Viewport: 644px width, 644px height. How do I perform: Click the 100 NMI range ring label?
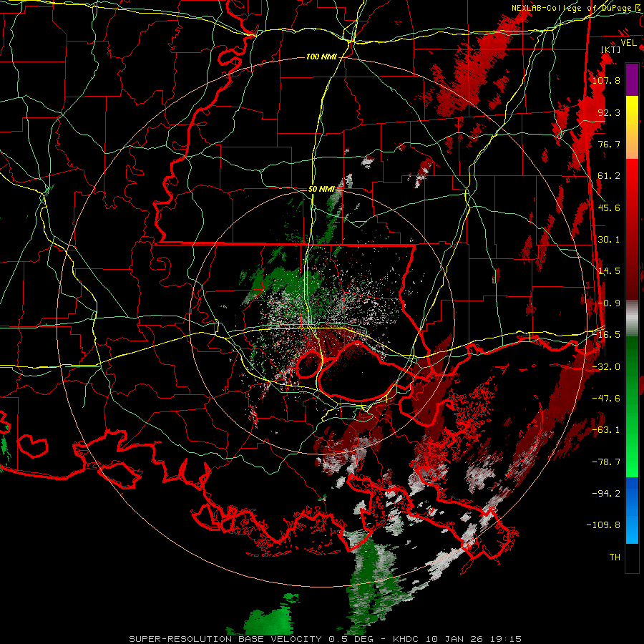(321, 57)
